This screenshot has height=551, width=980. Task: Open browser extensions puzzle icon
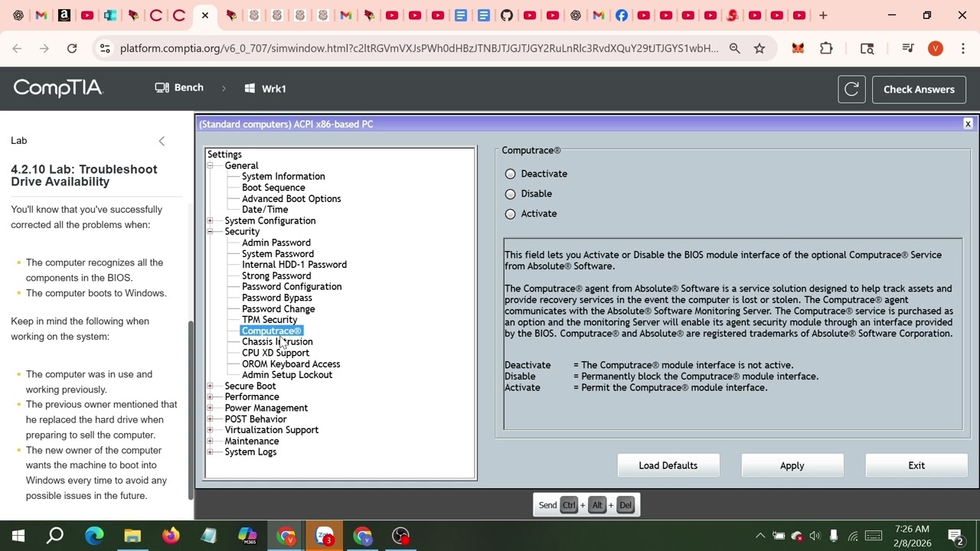coord(826,48)
